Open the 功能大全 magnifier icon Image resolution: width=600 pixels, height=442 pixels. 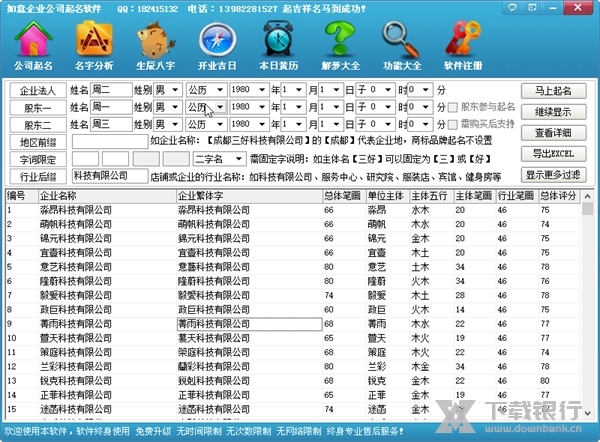coord(402,45)
